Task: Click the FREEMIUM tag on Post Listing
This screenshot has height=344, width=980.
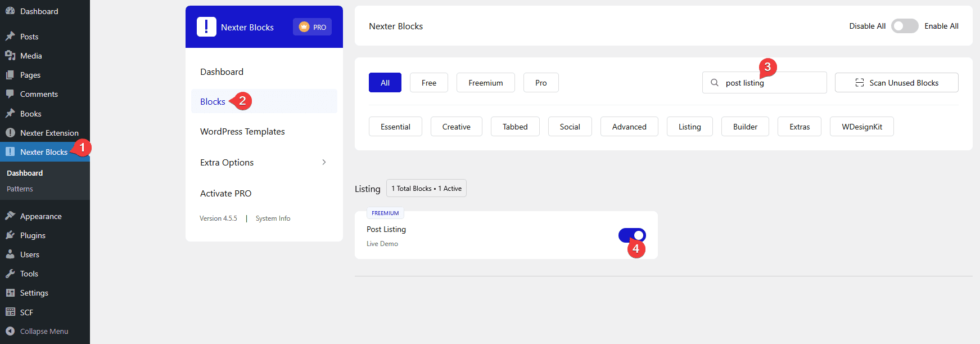Action: click(385, 213)
